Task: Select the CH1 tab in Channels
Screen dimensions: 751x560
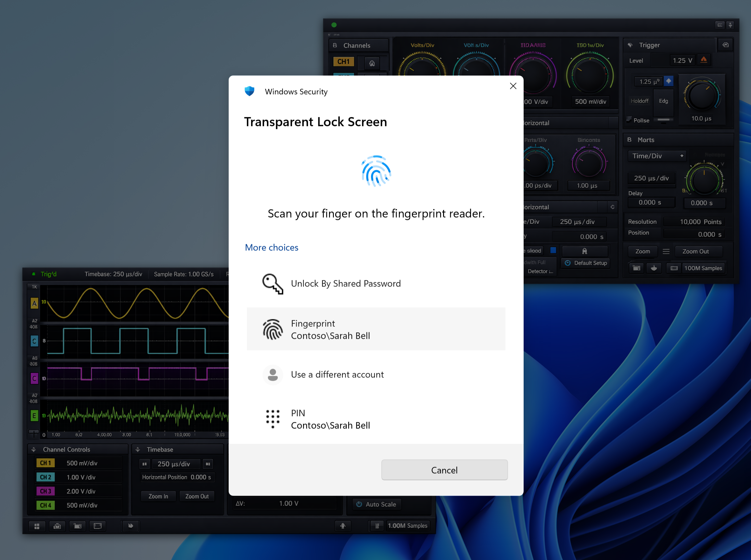Action: (x=343, y=62)
